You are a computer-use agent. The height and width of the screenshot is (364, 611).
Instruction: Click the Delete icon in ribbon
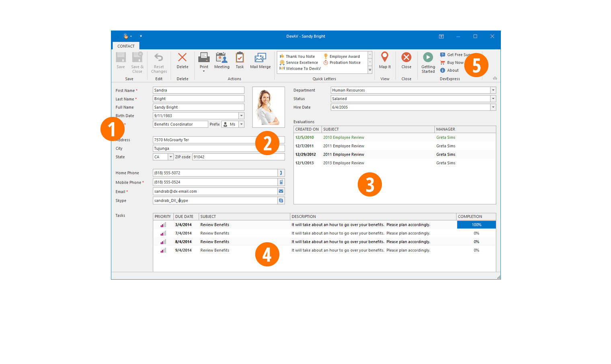point(182,58)
